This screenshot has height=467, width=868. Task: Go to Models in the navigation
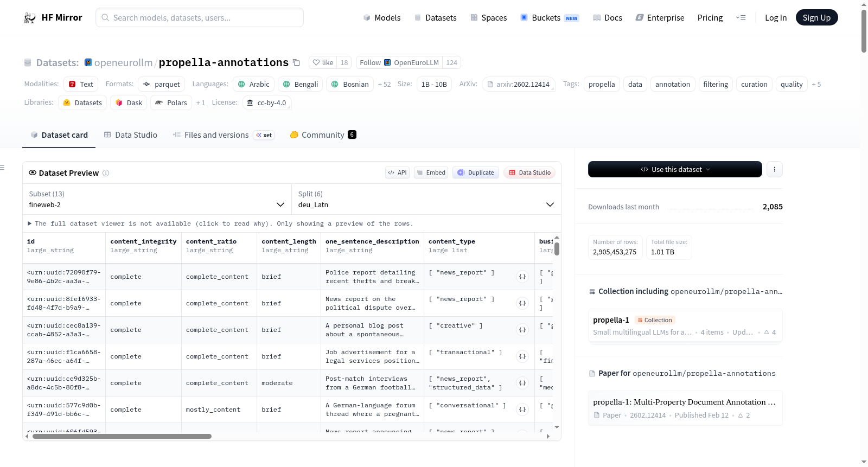[382, 18]
